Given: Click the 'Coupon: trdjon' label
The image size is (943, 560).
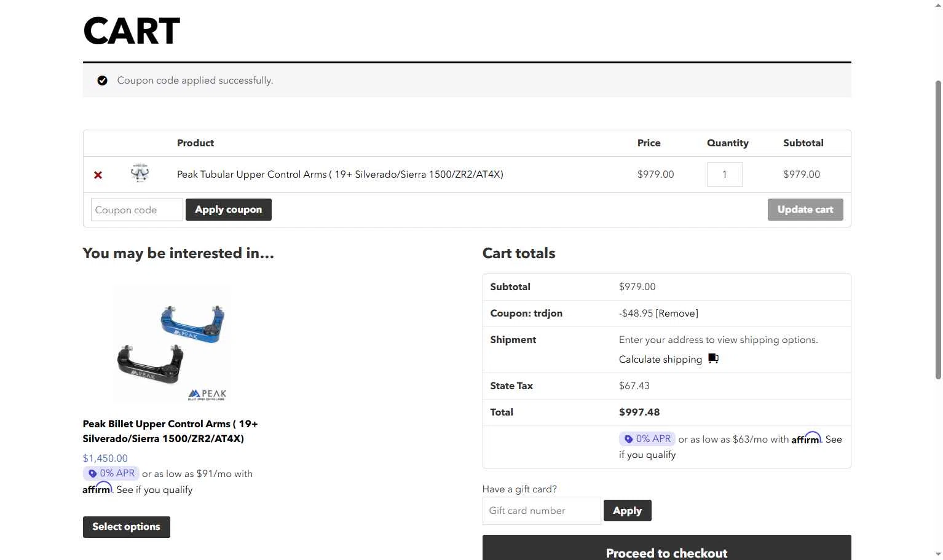Looking at the screenshot, I should [x=526, y=314].
